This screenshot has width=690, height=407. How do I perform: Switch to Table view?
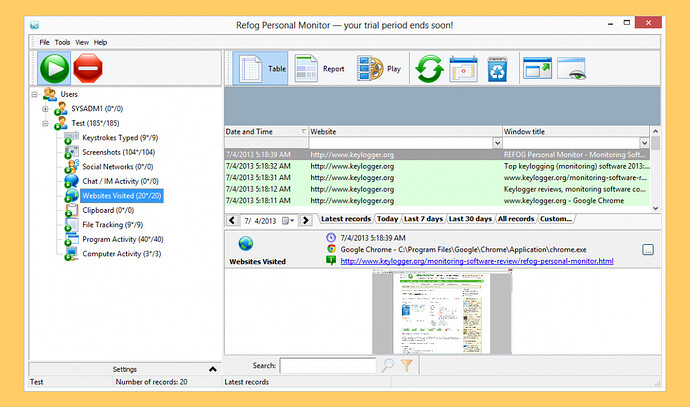262,70
